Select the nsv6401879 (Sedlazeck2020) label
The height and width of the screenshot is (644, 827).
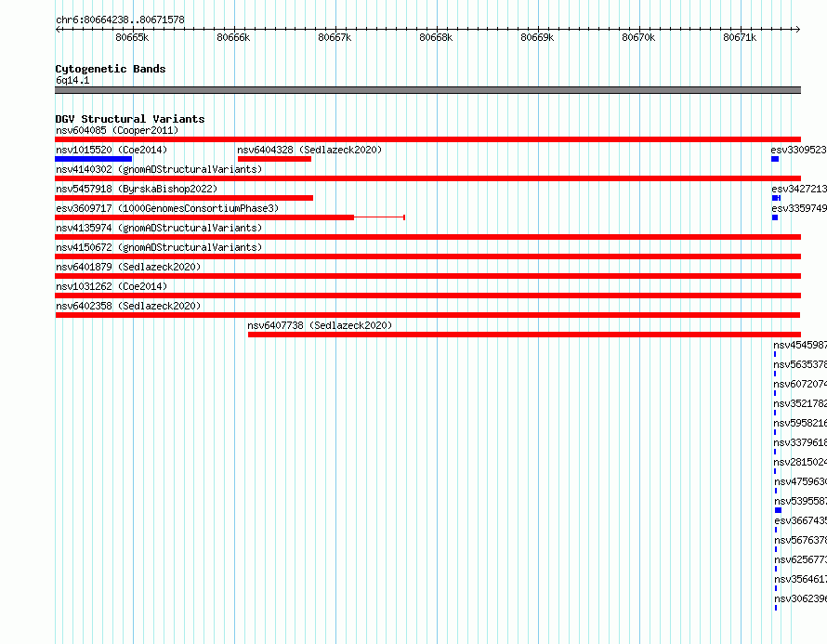coord(128,267)
